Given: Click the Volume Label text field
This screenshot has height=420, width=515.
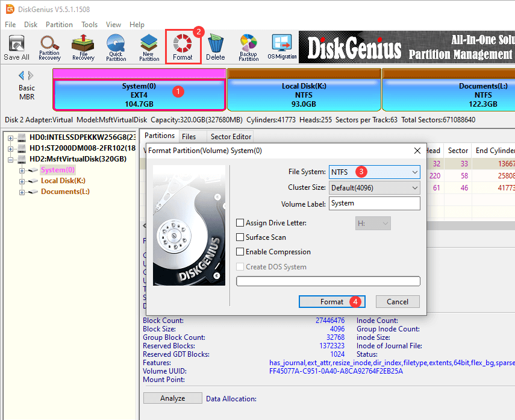Looking at the screenshot, I should 374,204.
